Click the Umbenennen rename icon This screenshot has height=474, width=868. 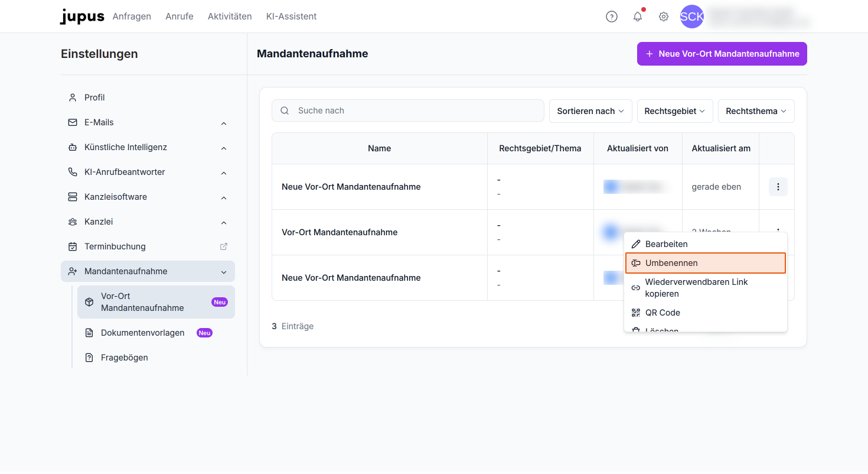[636, 263]
